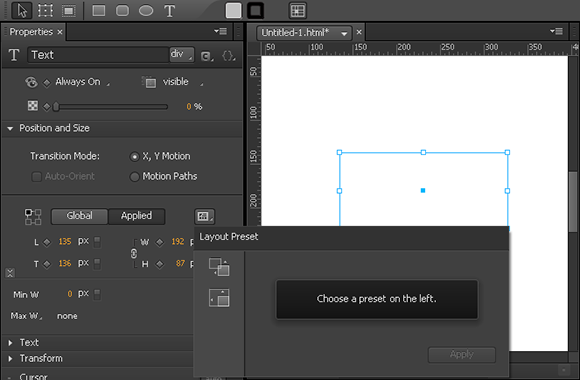Switch to Applied coordinates
The image size is (580, 380).
136,216
